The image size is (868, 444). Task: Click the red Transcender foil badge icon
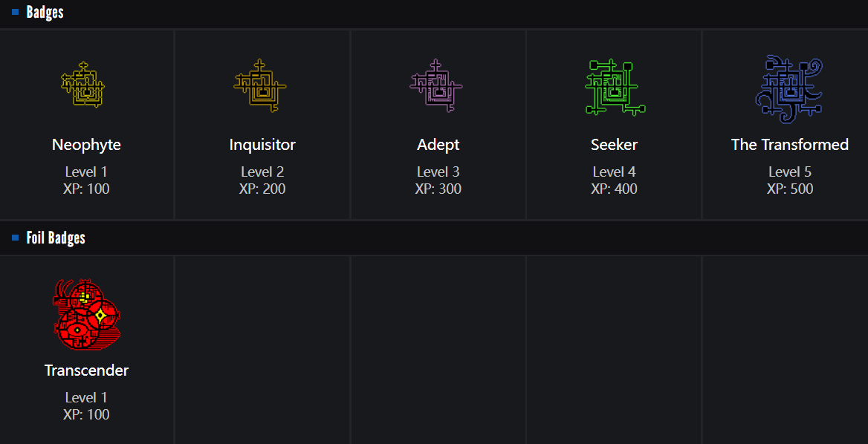[86, 314]
